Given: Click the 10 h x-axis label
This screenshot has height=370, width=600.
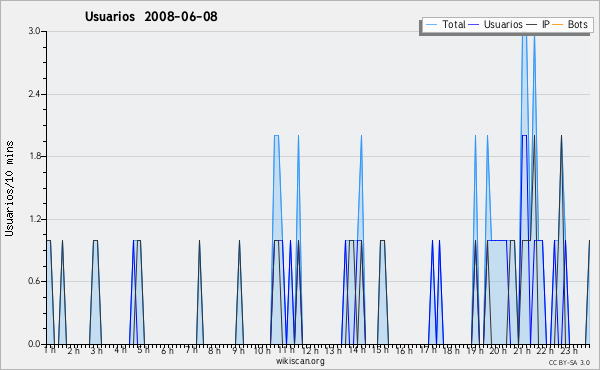Looking at the screenshot, I should 262,350.
